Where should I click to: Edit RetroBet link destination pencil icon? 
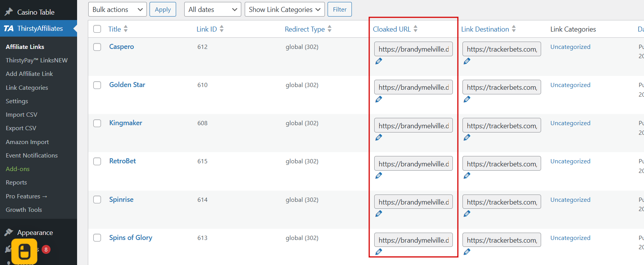(467, 176)
